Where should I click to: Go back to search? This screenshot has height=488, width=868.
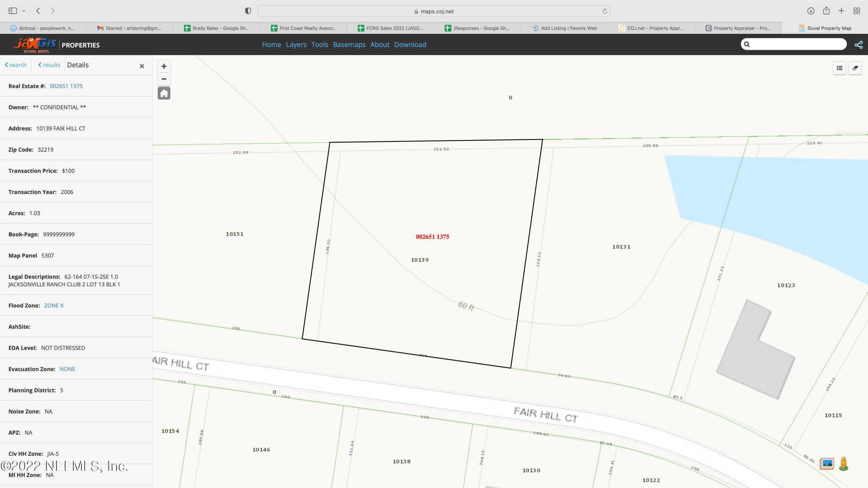(16, 65)
